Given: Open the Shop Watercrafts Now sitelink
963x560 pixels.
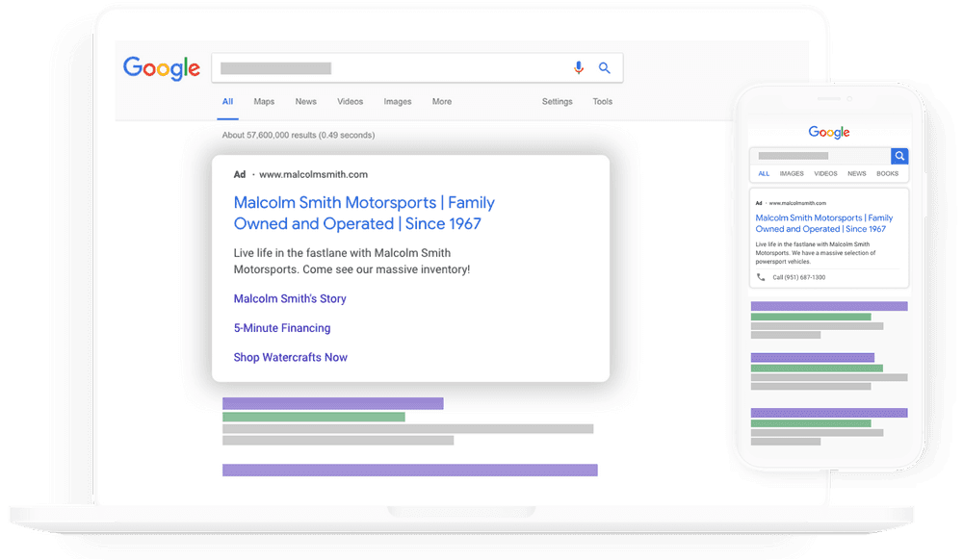Looking at the screenshot, I should 291,358.
